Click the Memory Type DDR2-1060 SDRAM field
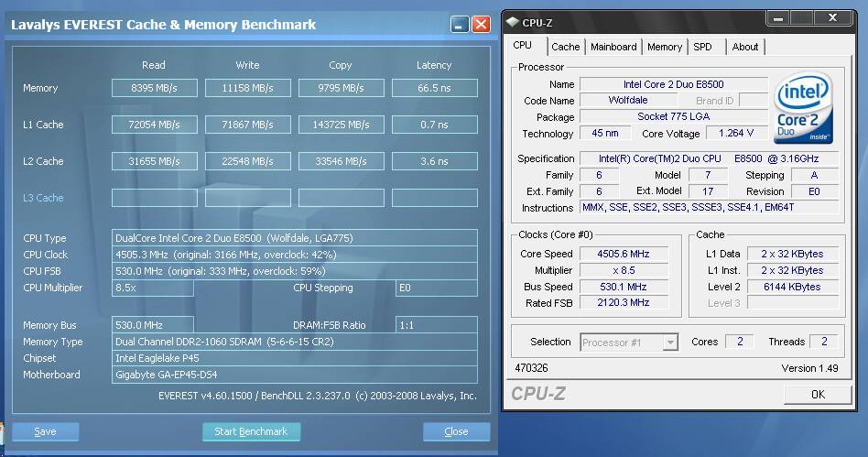Screen dimensions: 868x457 coord(295,342)
